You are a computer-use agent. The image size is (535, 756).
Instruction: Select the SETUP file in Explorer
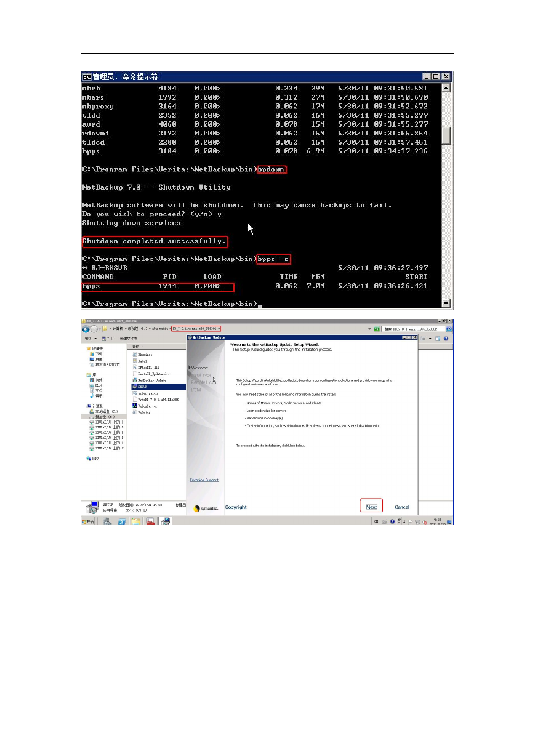(142, 387)
